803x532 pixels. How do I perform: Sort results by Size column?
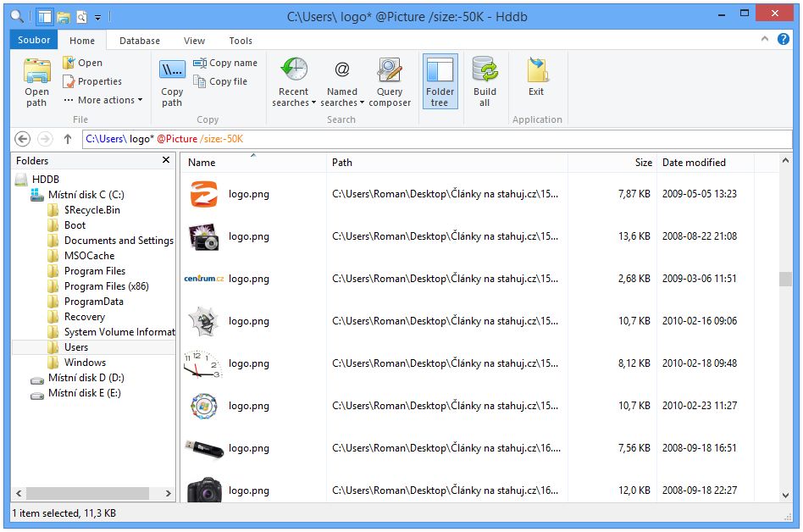612,163
